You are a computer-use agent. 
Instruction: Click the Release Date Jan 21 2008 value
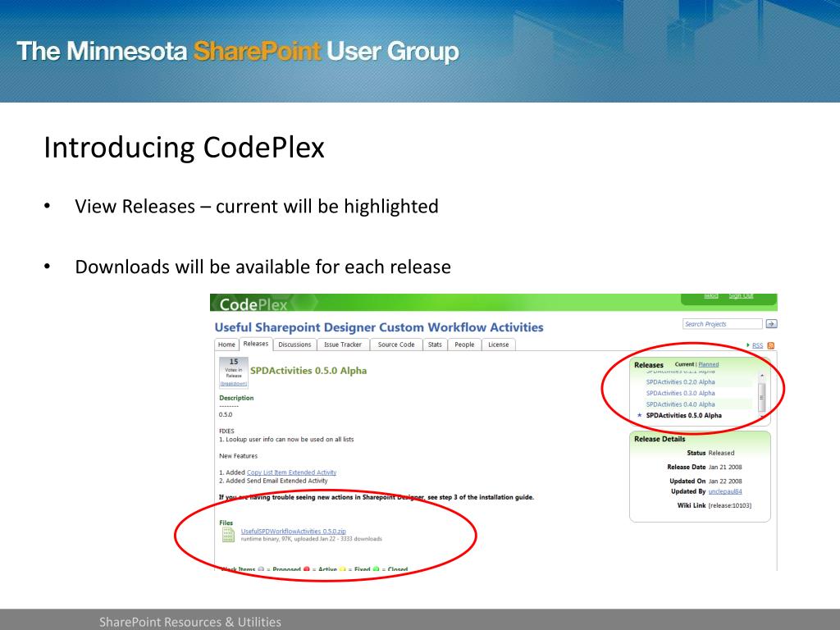725,467
